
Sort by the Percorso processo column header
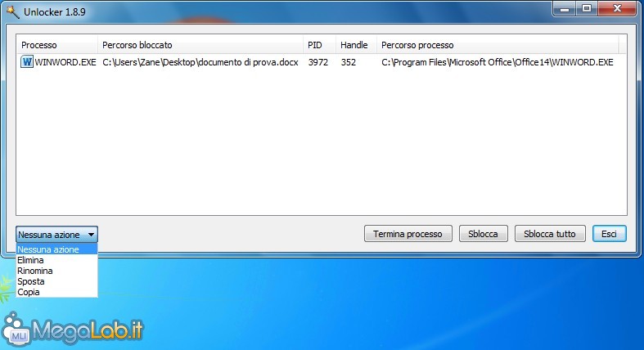click(498, 45)
